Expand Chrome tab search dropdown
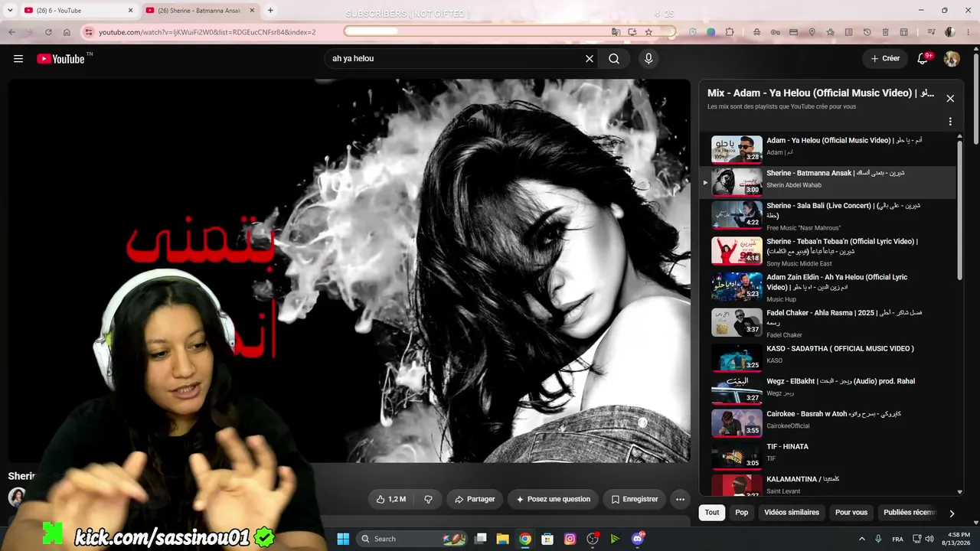The height and width of the screenshot is (551, 980). click(10, 11)
